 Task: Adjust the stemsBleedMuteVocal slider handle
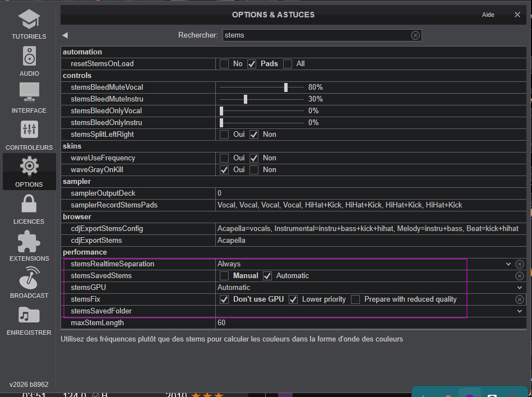(x=286, y=87)
